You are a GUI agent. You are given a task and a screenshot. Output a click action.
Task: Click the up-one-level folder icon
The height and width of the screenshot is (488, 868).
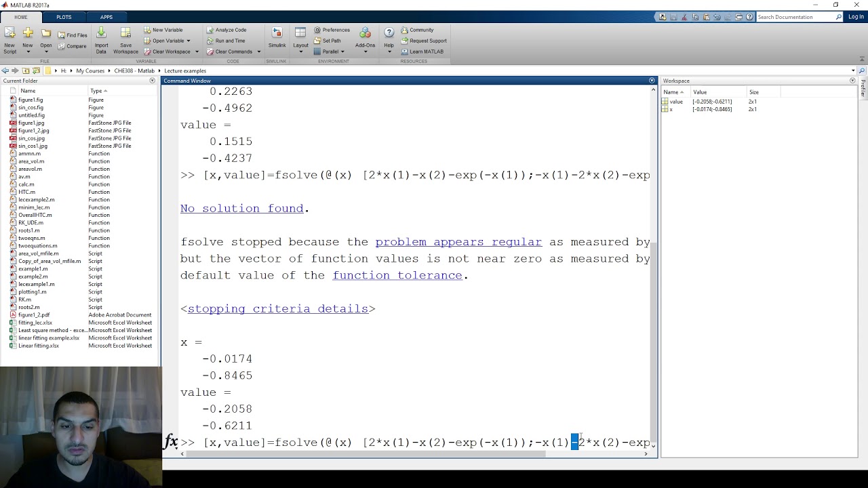coord(26,70)
